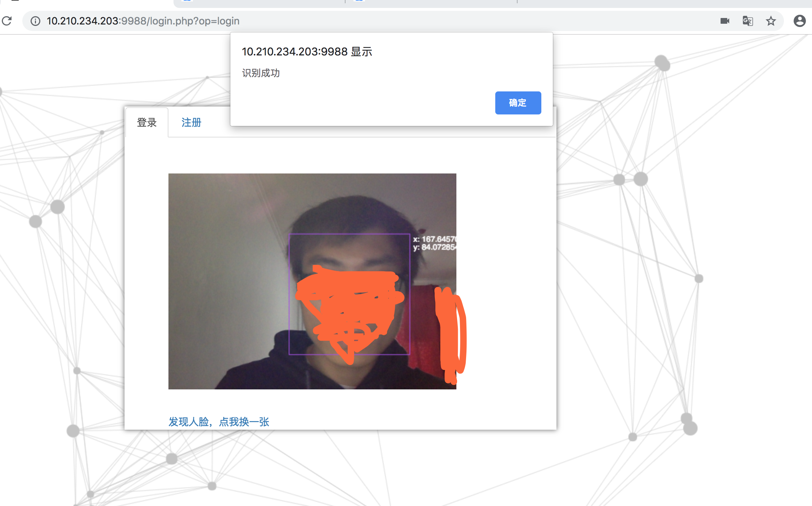Click the Google Translate page icon

[x=748, y=21]
